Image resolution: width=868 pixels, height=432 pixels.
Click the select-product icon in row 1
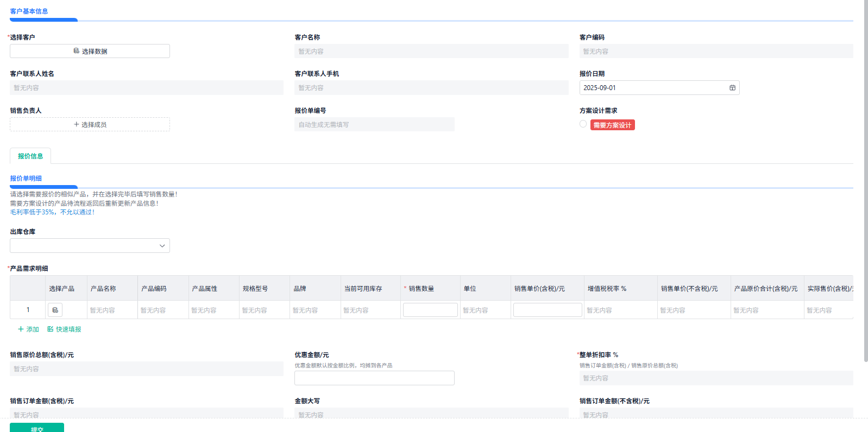click(x=55, y=310)
